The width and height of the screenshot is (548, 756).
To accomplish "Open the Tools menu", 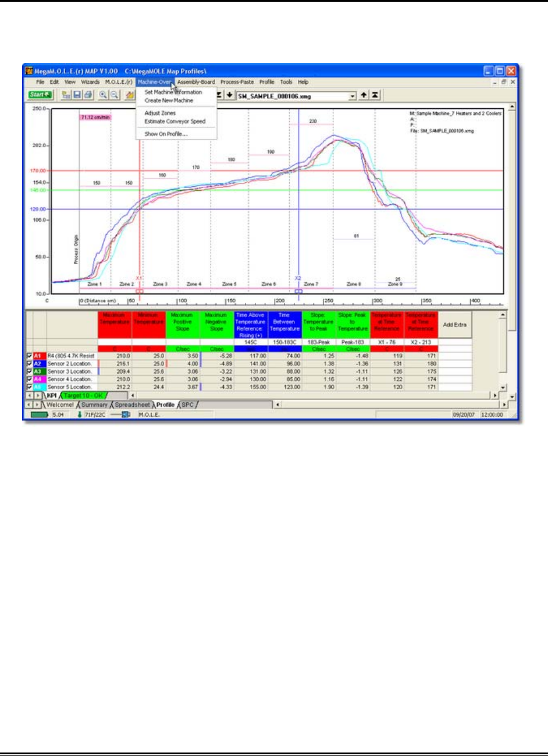I will point(286,82).
